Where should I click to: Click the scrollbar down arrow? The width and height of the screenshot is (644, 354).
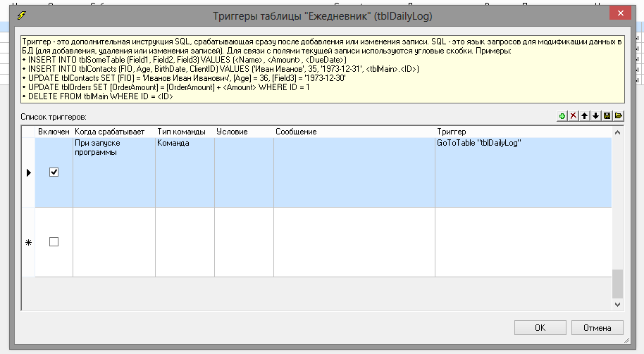(617, 305)
